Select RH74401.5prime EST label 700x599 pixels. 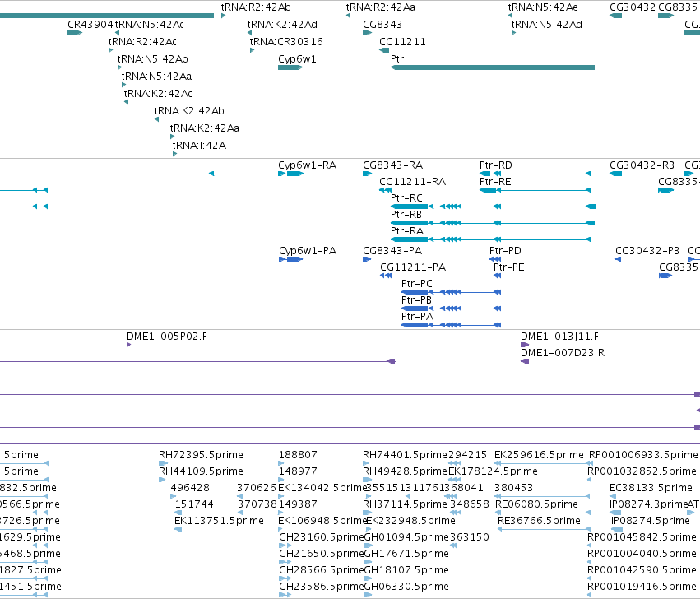click(x=405, y=455)
